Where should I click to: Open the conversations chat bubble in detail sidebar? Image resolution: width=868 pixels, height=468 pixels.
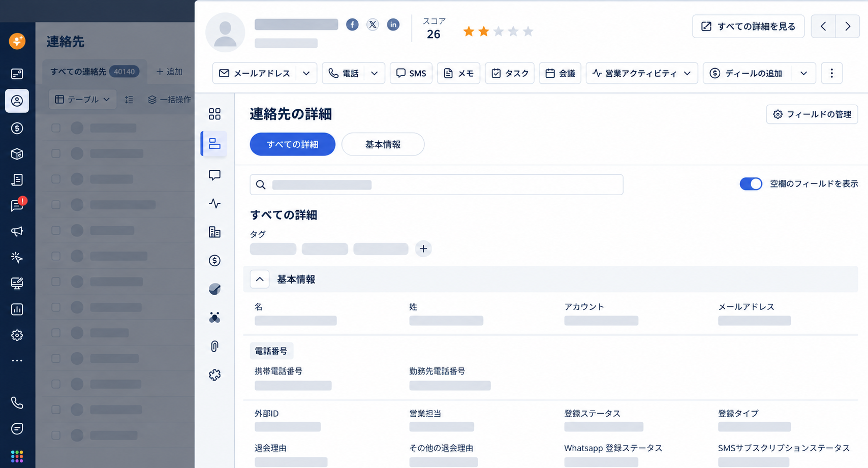[214, 175]
